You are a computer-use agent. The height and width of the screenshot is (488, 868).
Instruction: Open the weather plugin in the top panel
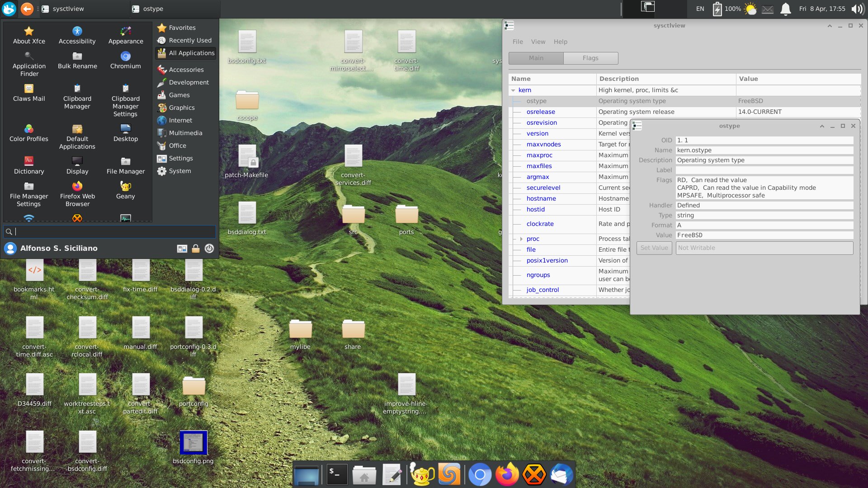click(x=750, y=9)
